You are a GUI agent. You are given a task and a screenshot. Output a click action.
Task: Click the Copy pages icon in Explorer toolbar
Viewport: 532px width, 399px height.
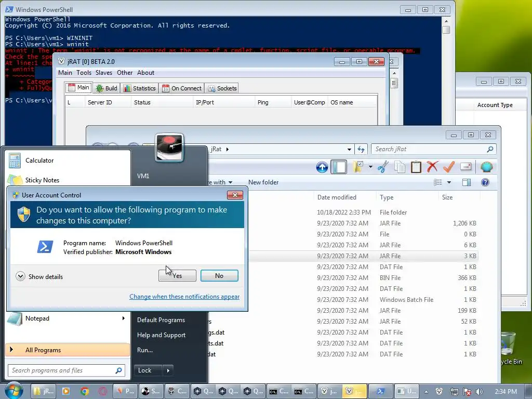coord(400,167)
